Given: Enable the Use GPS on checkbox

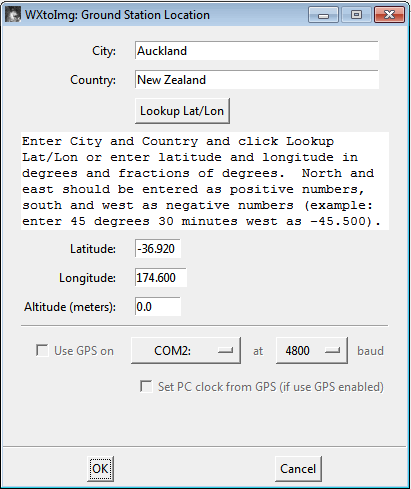Looking at the screenshot, I should pos(42,350).
